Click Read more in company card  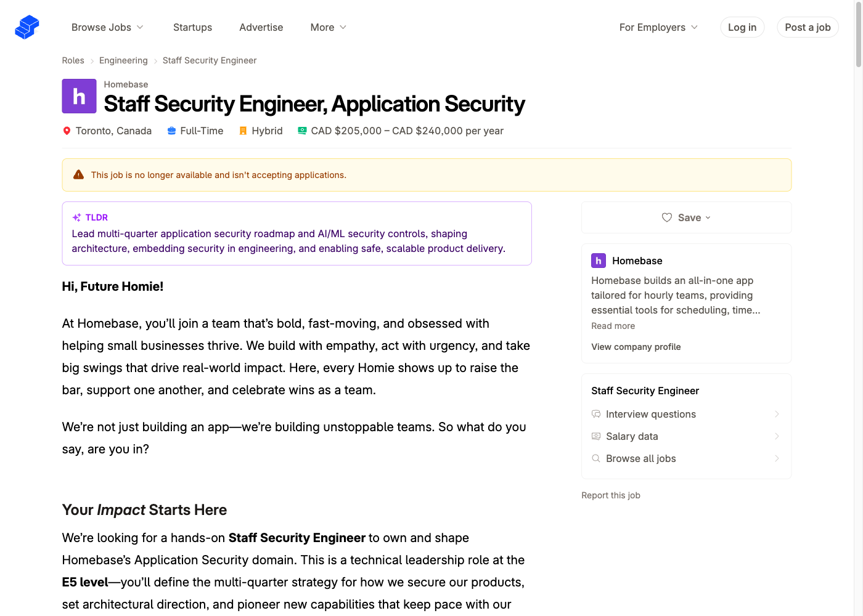click(x=613, y=326)
